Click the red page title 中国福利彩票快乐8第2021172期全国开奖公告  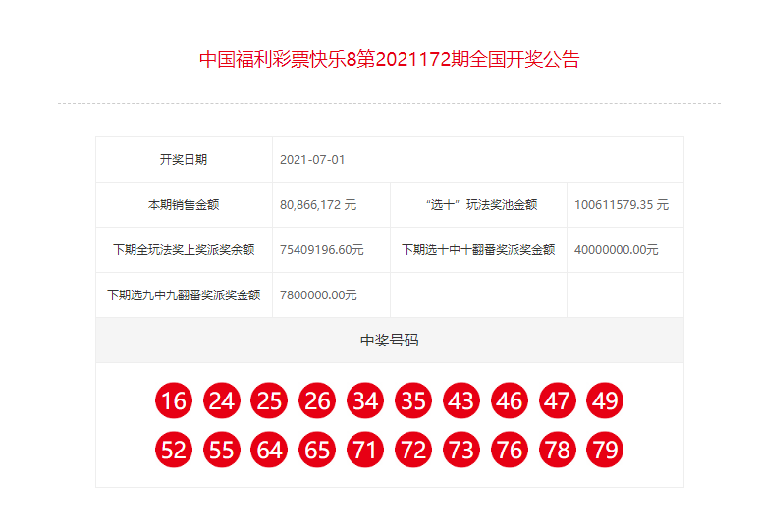click(389, 60)
